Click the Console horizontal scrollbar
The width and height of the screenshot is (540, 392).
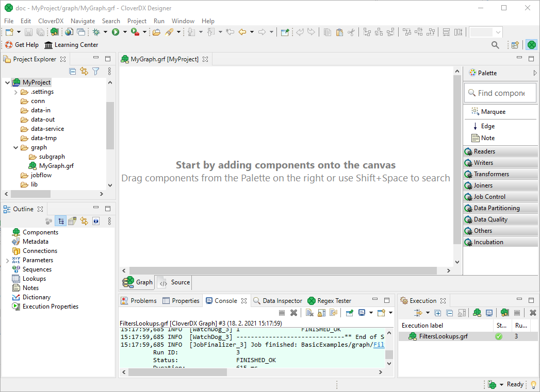pyautogui.click(x=177, y=372)
